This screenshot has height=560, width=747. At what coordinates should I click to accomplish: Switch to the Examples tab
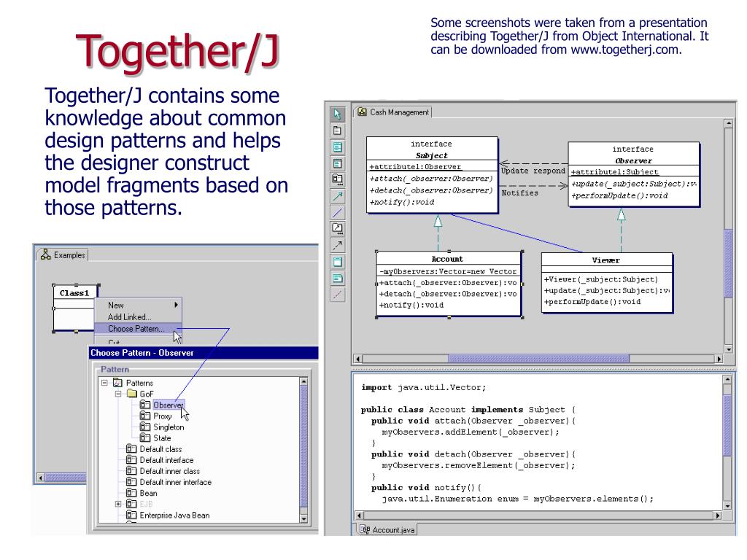click(x=63, y=254)
